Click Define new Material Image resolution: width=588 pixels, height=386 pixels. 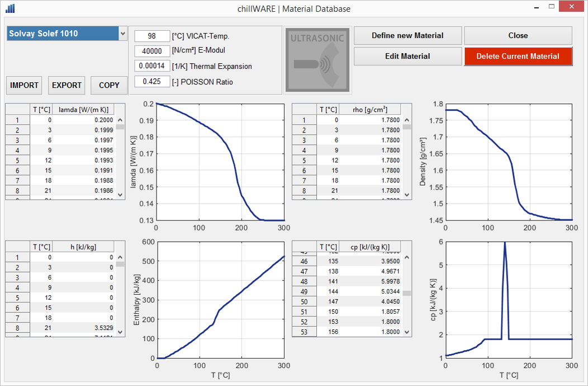click(x=407, y=35)
